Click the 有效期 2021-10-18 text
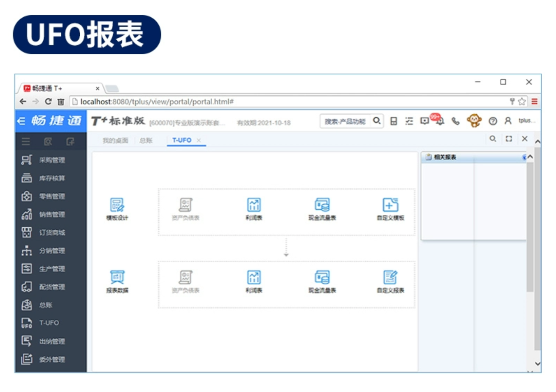556x392 pixels. click(264, 123)
